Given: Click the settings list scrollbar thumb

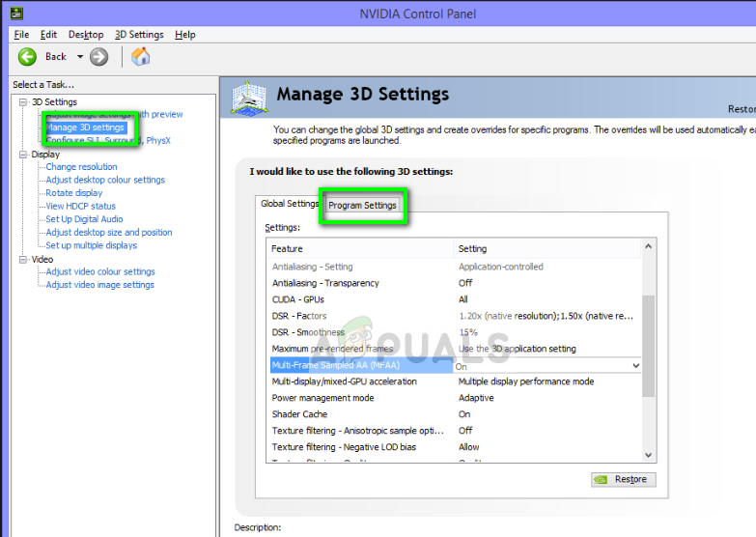Looking at the screenshot, I should [x=648, y=345].
